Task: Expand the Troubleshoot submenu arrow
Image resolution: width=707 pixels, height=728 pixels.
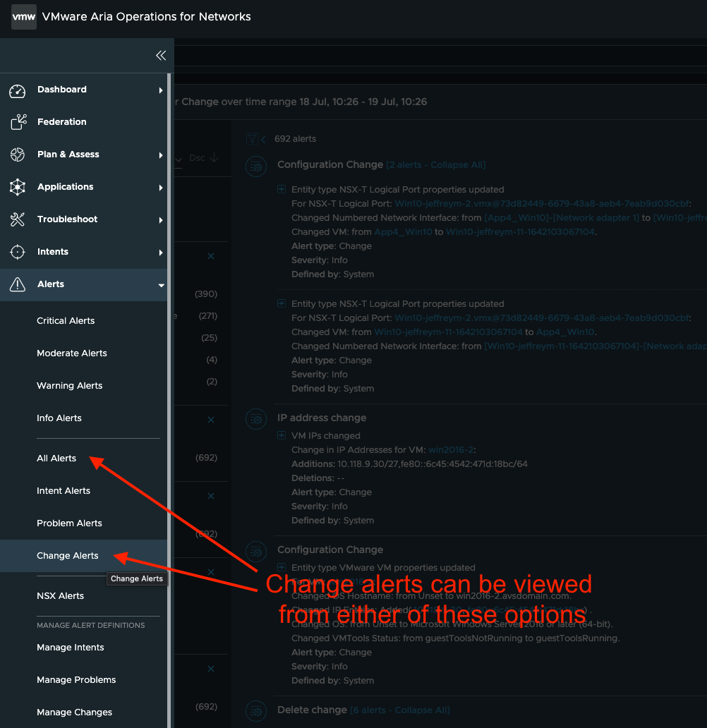Action: coord(161,220)
